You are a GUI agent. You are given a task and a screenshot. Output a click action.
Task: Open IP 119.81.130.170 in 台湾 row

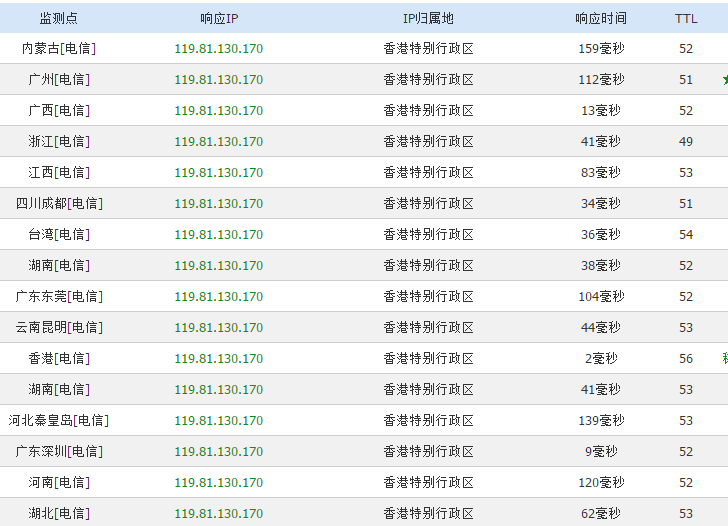click(219, 235)
